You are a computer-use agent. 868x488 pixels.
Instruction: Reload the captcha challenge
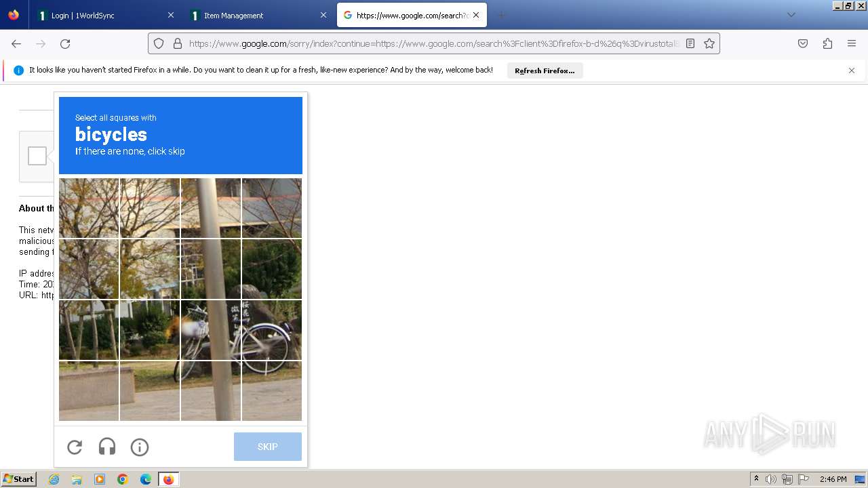pyautogui.click(x=75, y=447)
